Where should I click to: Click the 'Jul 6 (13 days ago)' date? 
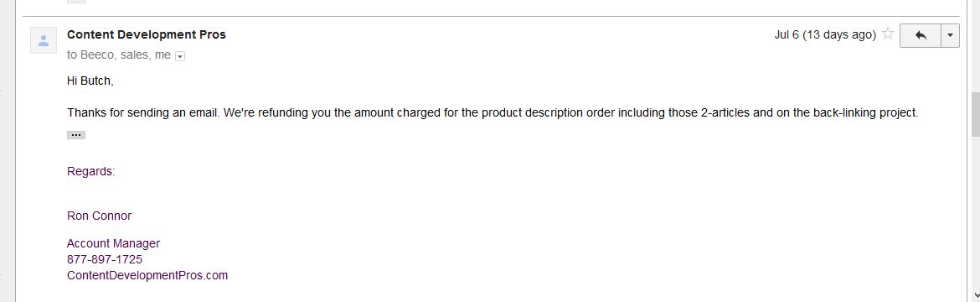click(x=825, y=35)
